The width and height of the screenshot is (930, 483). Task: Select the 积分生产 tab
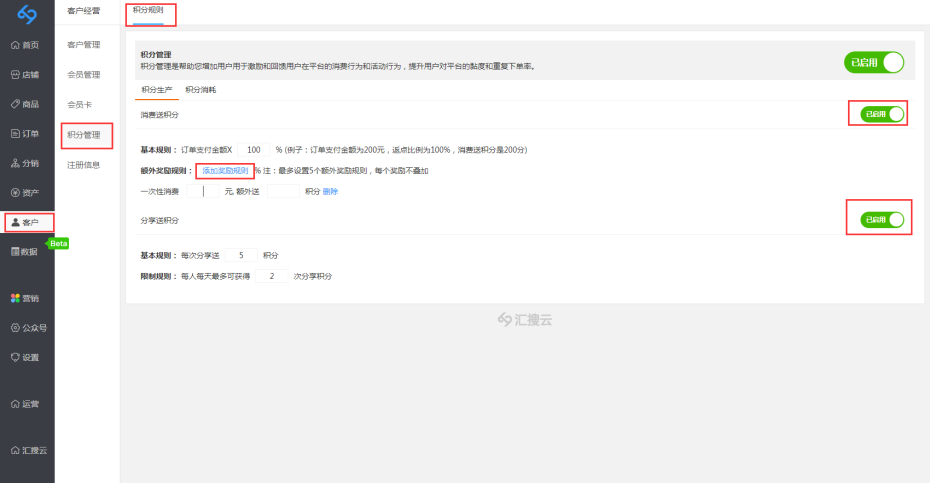(157, 90)
